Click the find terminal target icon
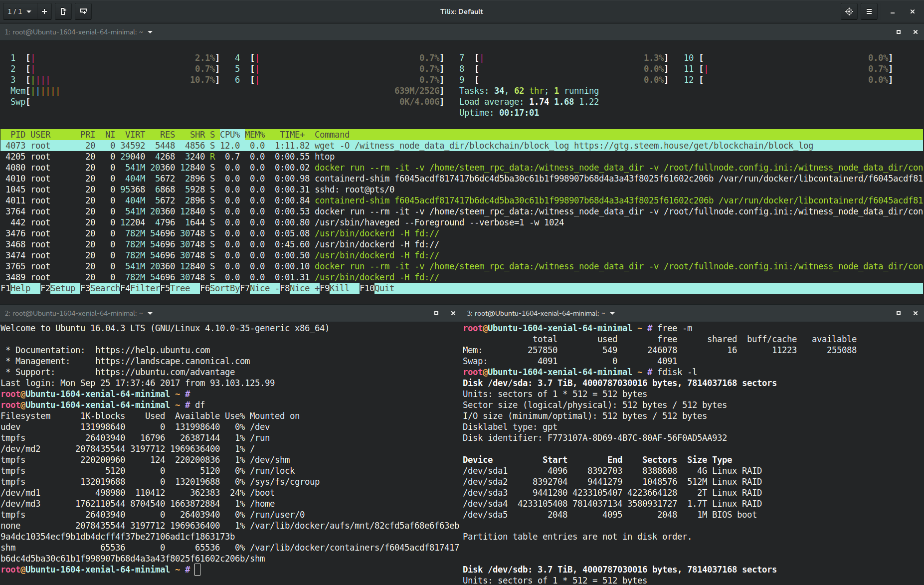The width and height of the screenshot is (924, 585). coord(849,11)
